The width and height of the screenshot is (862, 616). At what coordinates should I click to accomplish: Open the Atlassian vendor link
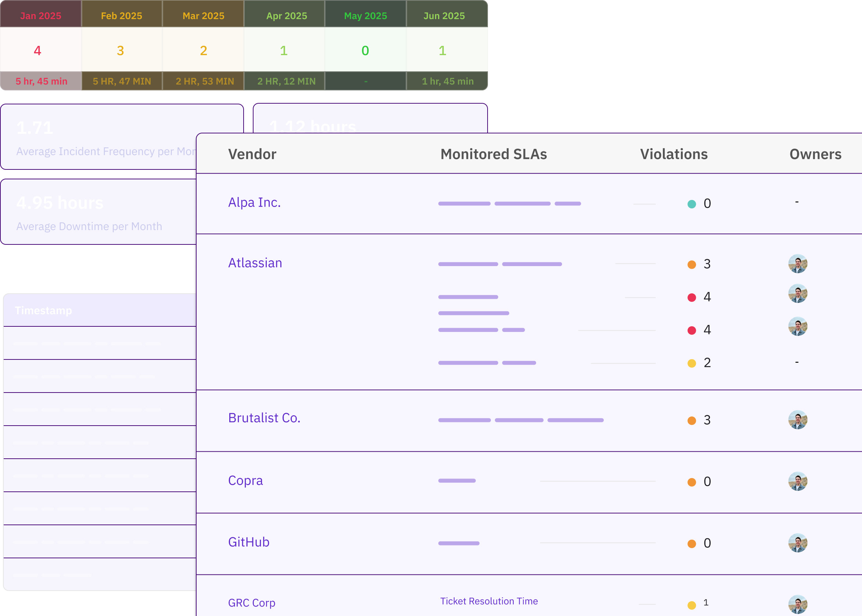pyautogui.click(x=255, y=263)
